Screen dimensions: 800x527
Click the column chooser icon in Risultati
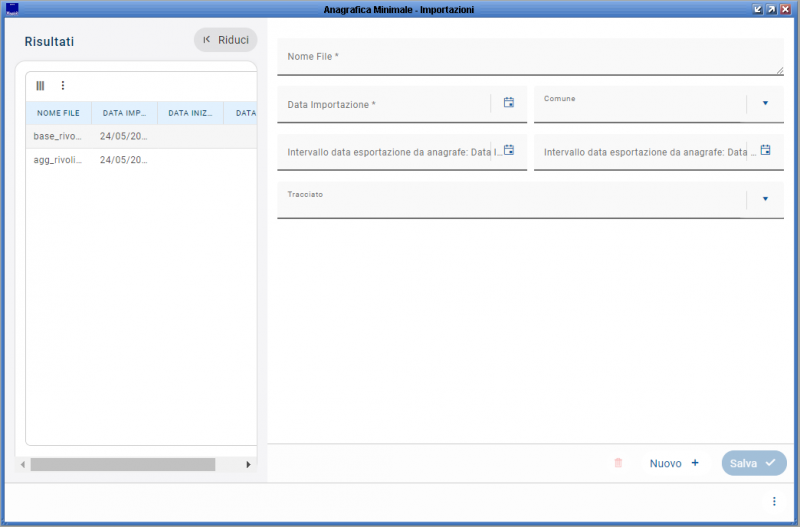[x=40, y=86]
